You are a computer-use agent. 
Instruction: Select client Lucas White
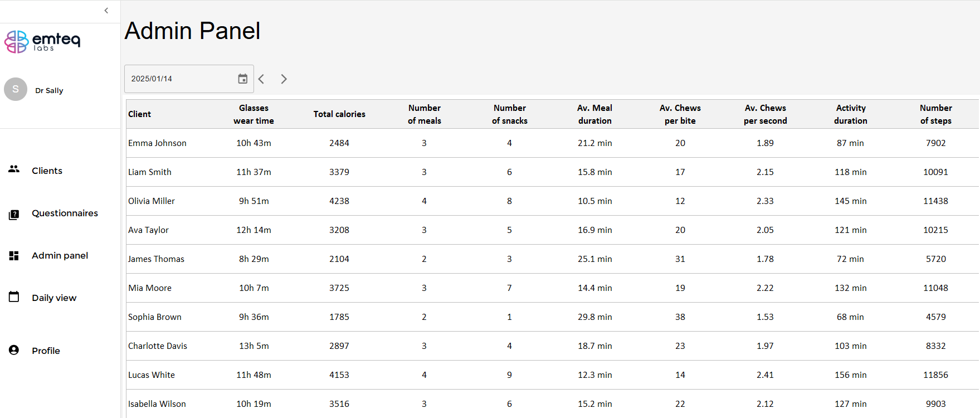pyautogui.click(x=152, y=375)
